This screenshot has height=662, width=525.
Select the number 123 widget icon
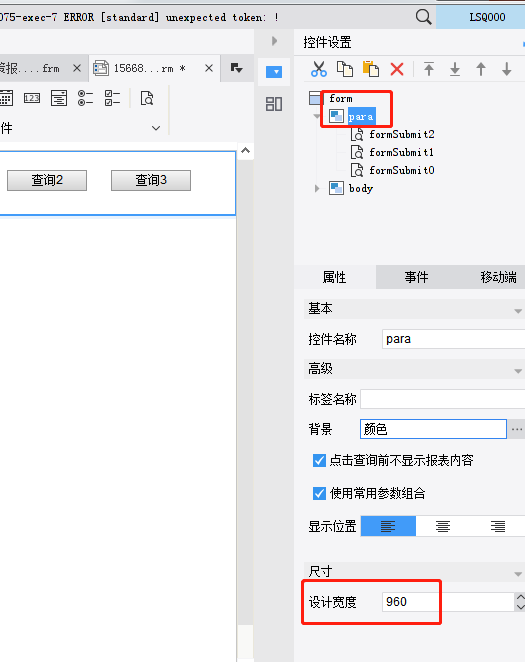32,98
